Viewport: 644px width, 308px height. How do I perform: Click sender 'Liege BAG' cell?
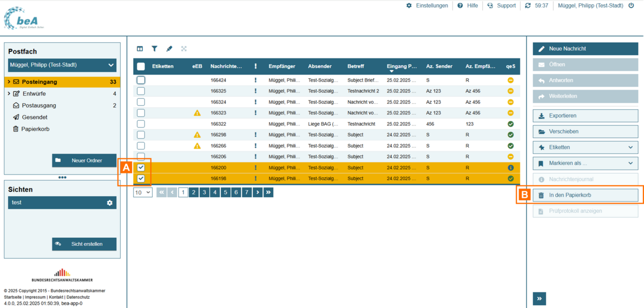[323, 124]
